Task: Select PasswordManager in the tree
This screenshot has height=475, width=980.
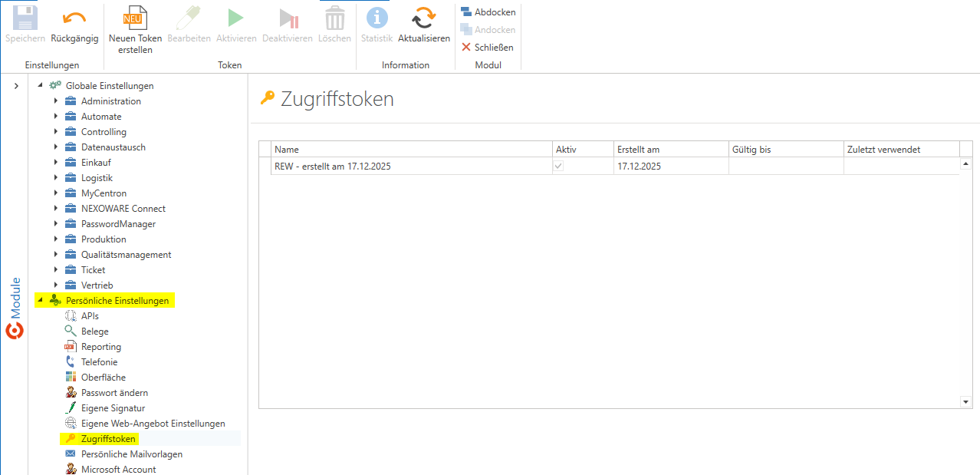Action: coord(118,224)
